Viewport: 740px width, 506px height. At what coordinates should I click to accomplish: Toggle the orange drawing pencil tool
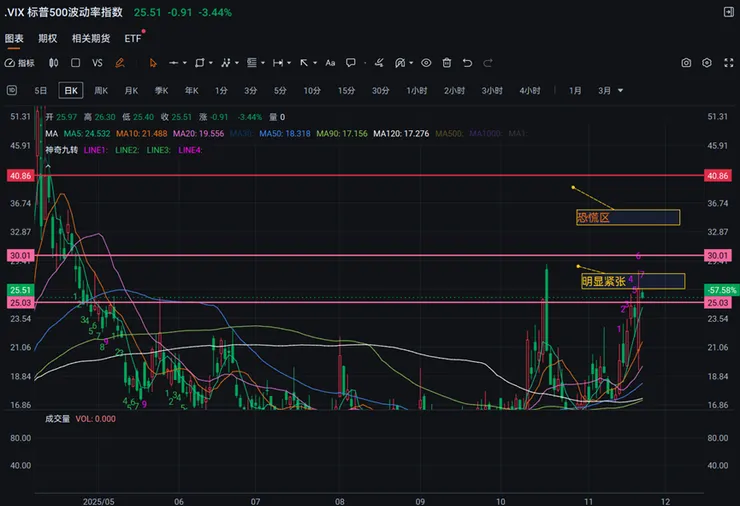(120, 63)
